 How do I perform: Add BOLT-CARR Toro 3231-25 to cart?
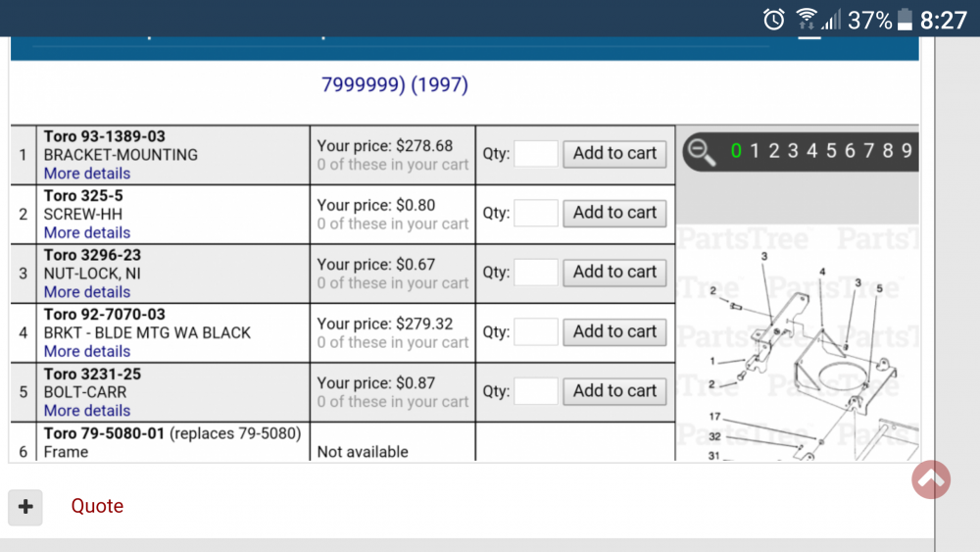tap(614, 391)
